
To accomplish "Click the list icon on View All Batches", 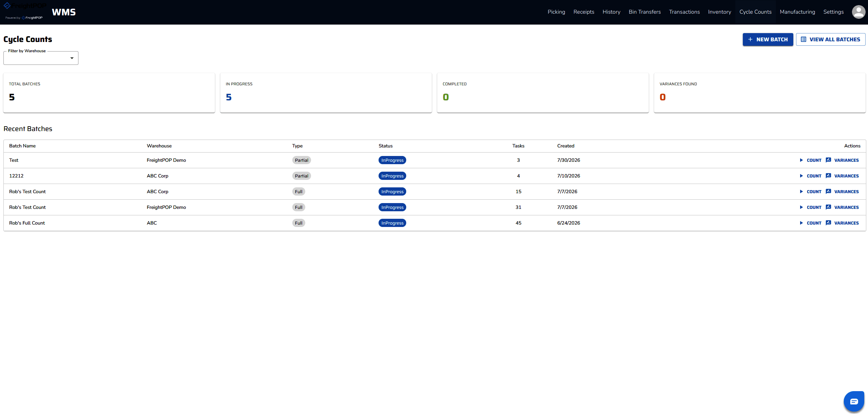I will click(x=804, y=40).
